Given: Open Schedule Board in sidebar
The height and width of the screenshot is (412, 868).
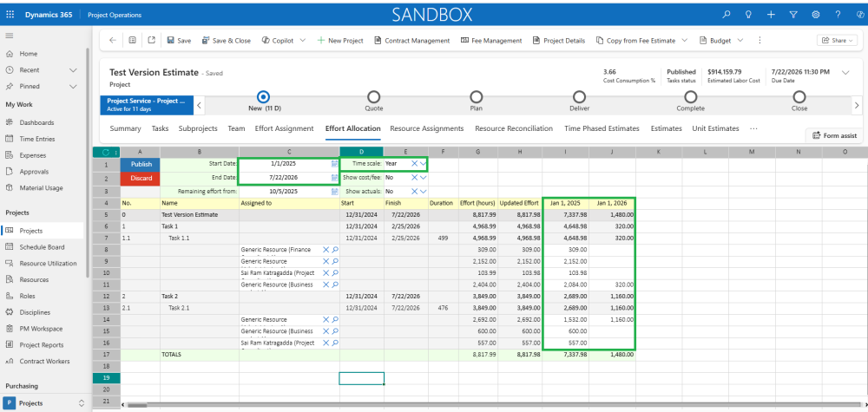Looking at the screenshot, I should (42, 247).
